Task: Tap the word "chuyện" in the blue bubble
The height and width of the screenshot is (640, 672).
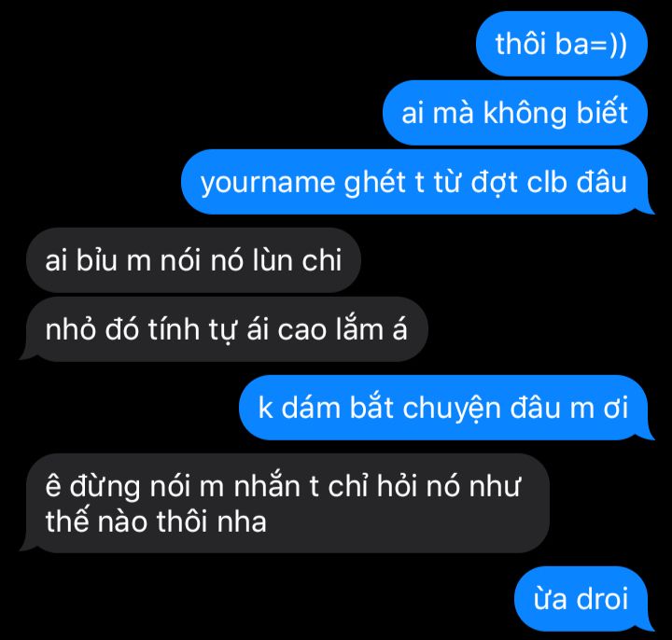Action: [x=452, y=410]
